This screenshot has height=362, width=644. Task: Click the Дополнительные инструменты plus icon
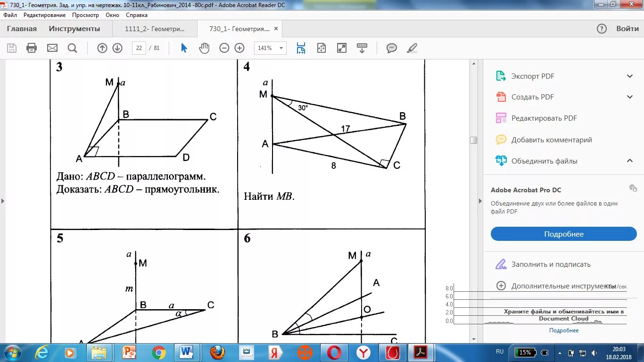click(501, 286)
